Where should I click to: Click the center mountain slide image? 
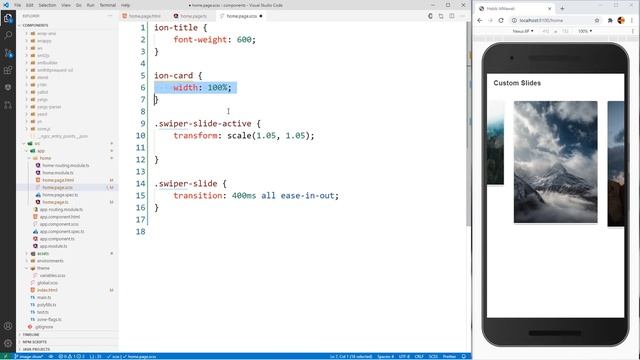pos(556,162)
